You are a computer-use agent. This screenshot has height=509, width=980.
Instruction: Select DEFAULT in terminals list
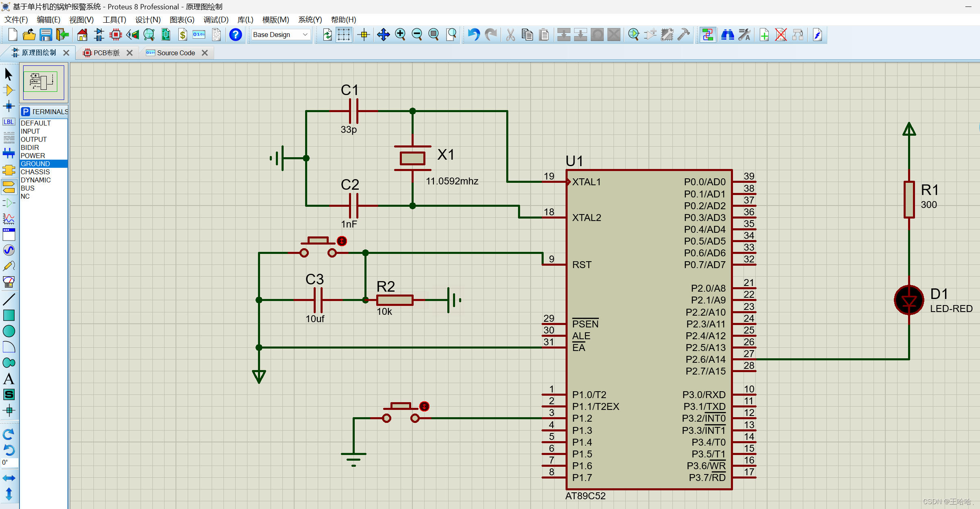pyautogui.click(x=43, y=123)
